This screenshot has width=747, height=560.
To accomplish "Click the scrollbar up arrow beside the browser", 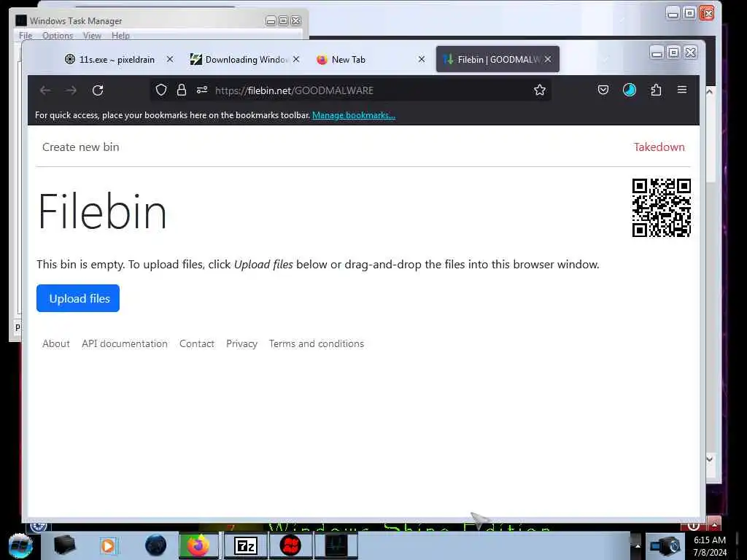I will coord(709,91).
